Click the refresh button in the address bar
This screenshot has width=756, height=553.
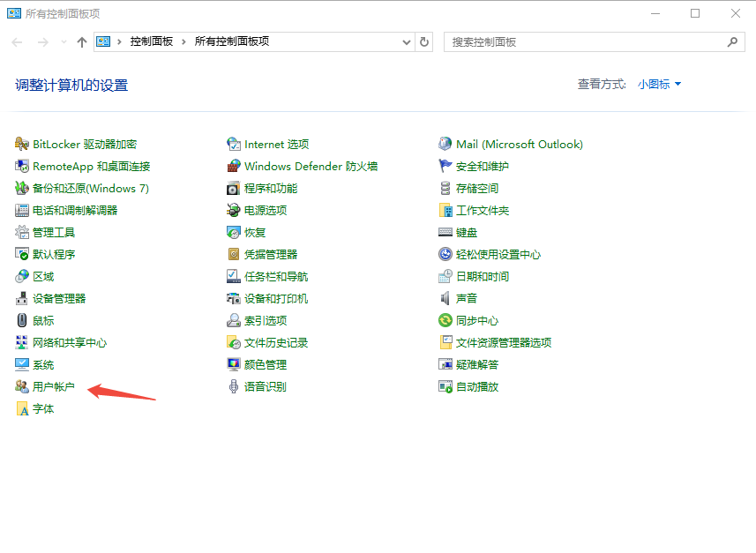[x=423, y=41]
